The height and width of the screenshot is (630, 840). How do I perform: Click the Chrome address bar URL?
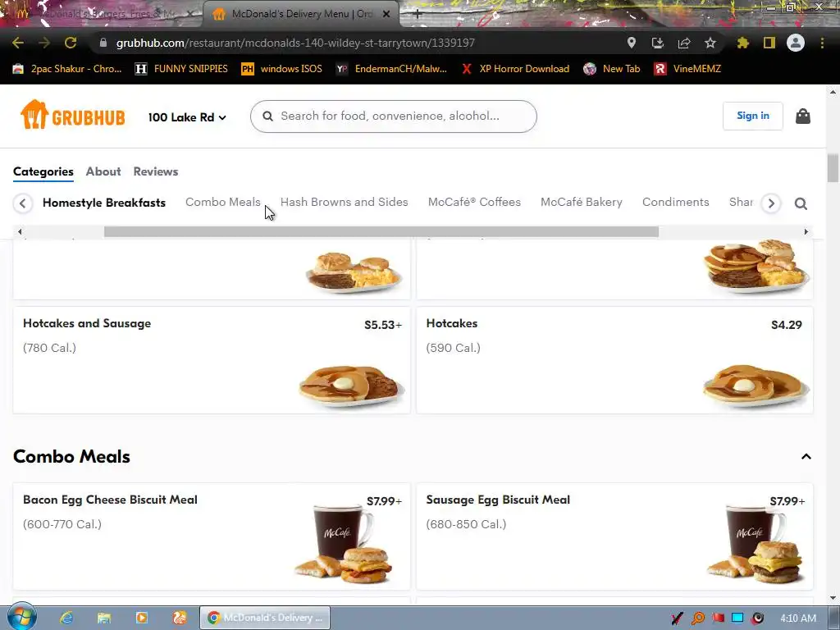point(295,43)
